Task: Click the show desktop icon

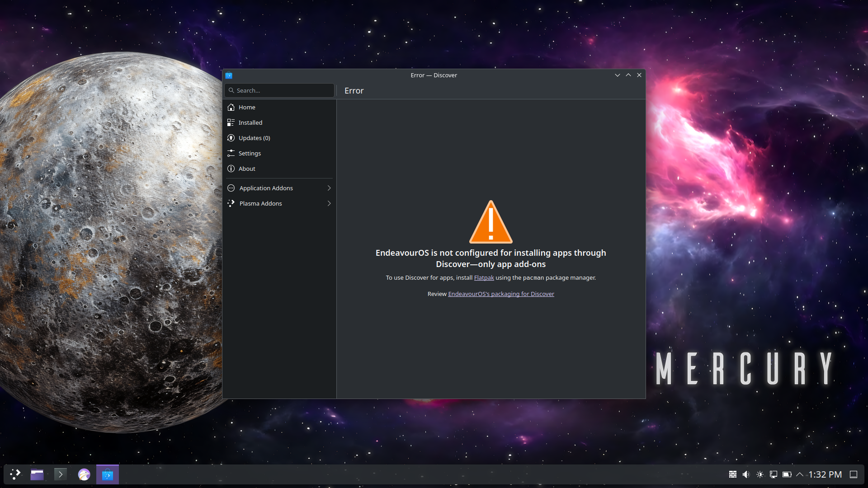Action: point(854,474)
